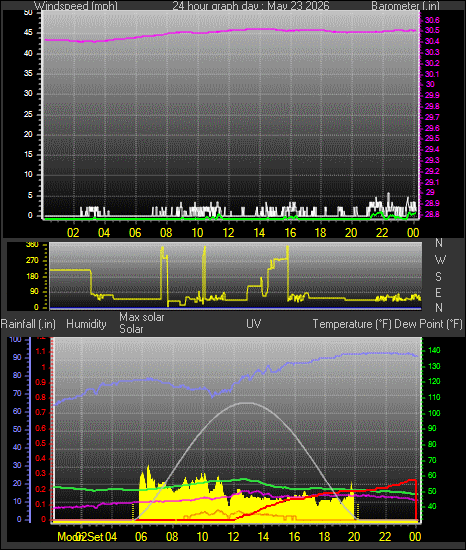Image resolution: width=466 pixels, height=550 pixels.
Task: Click the Solar legend label
Action: tap(131, 329)
